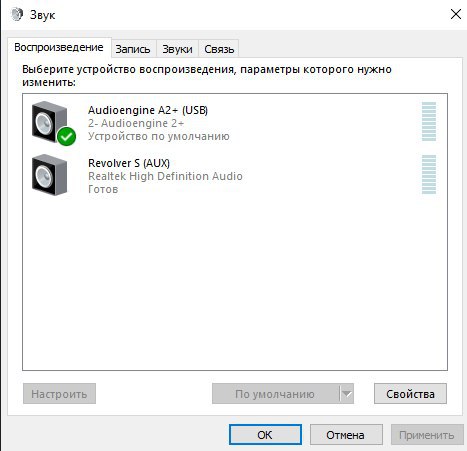The height and width of the screenshot is (451, 467).
Task: Open the По умолчанию dropdown arrow
Action: pos(347,394)
